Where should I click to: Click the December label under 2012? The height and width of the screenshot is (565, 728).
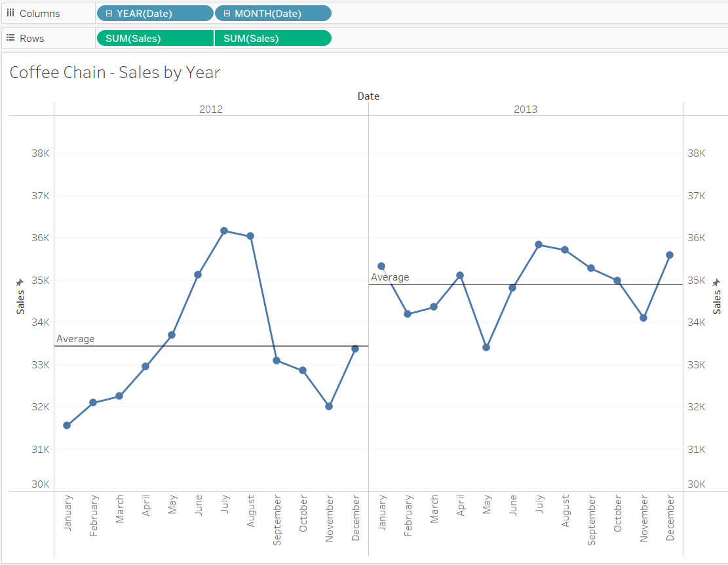coord(356,518)
